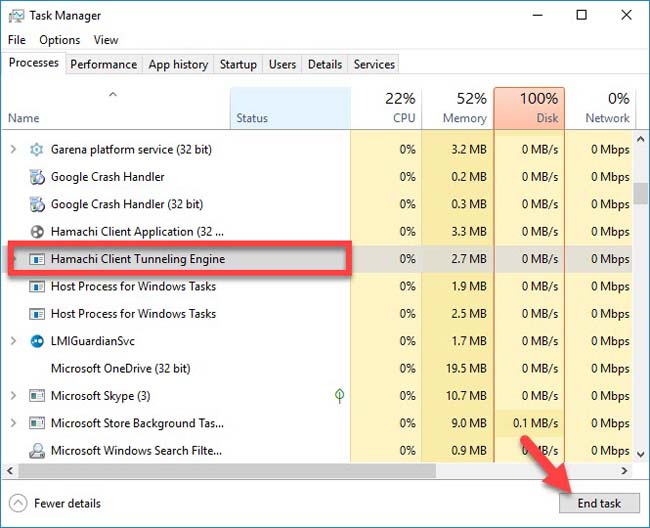Image resolution: width=650 pixels, height=528 pixels.
Task: Click the Hamachi Client Application icon
Action: pos(37,232)
